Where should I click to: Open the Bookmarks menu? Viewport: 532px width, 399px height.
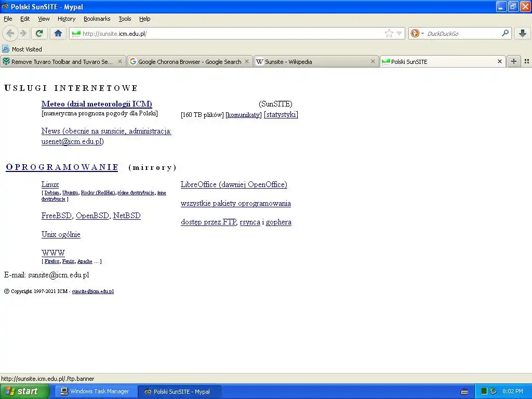(x=97, y=19)
